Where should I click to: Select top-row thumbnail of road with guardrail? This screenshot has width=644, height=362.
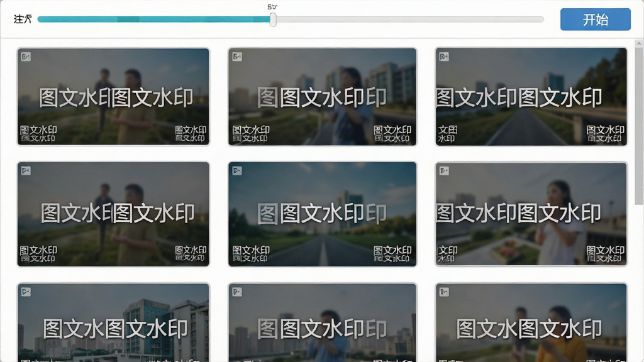click(x=531, y=97)
